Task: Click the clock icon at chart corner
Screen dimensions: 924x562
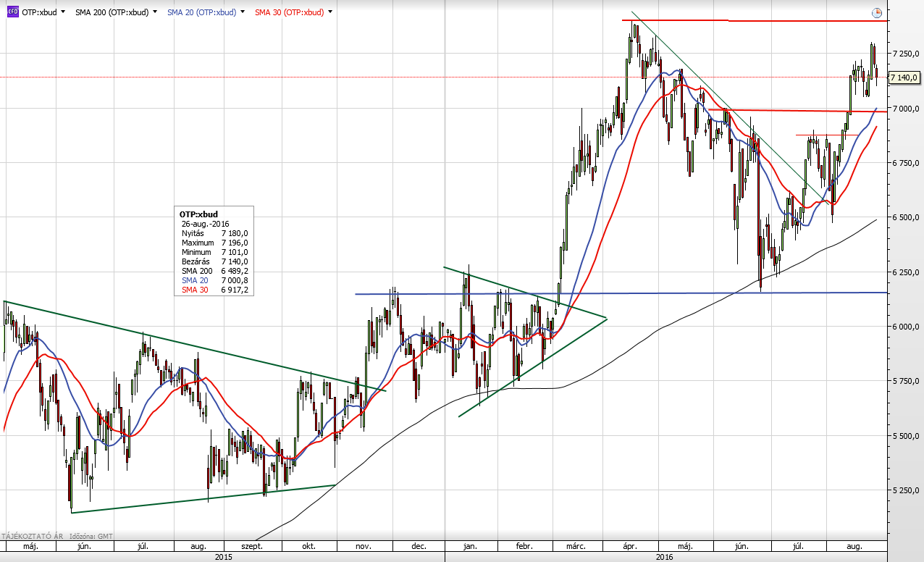Action: [877, 13]
